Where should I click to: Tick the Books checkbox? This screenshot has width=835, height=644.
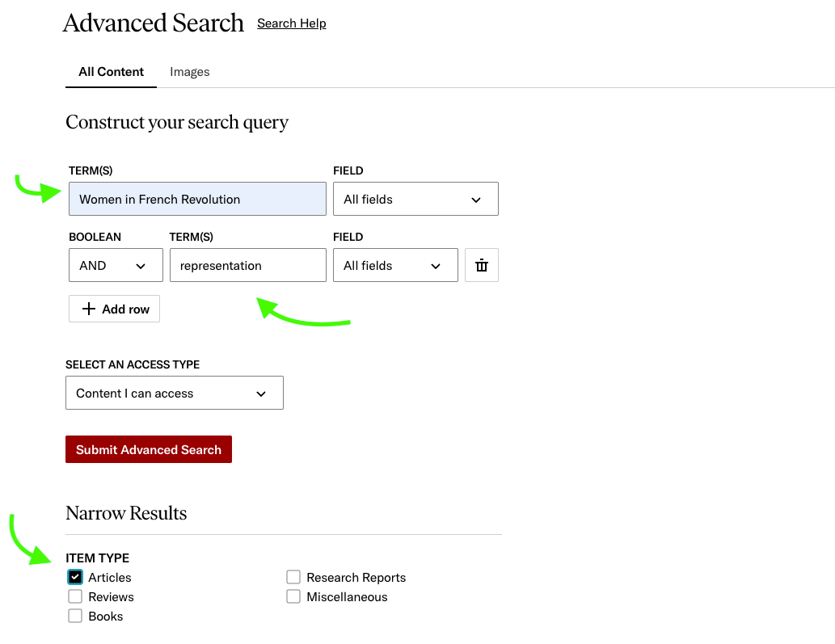point(75,616)
